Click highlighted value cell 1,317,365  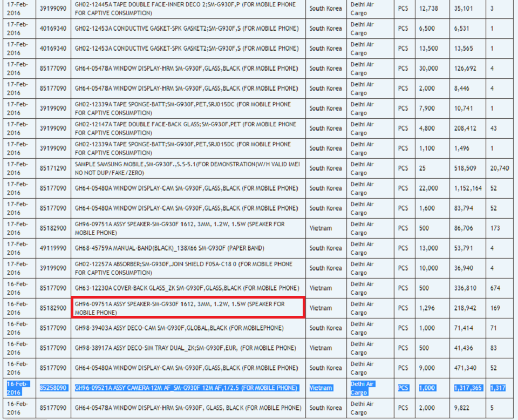point(467,388)
